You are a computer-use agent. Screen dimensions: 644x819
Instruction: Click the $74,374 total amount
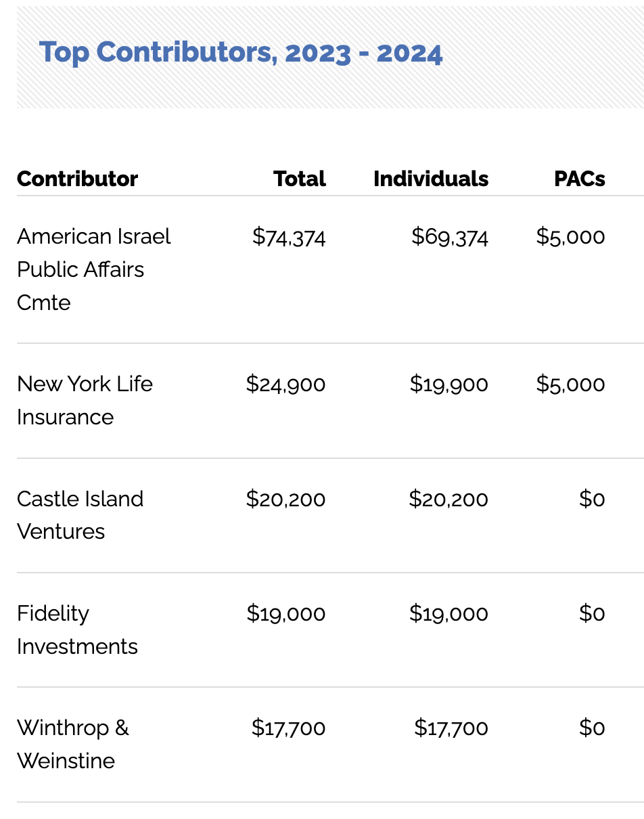coord(289,236)
